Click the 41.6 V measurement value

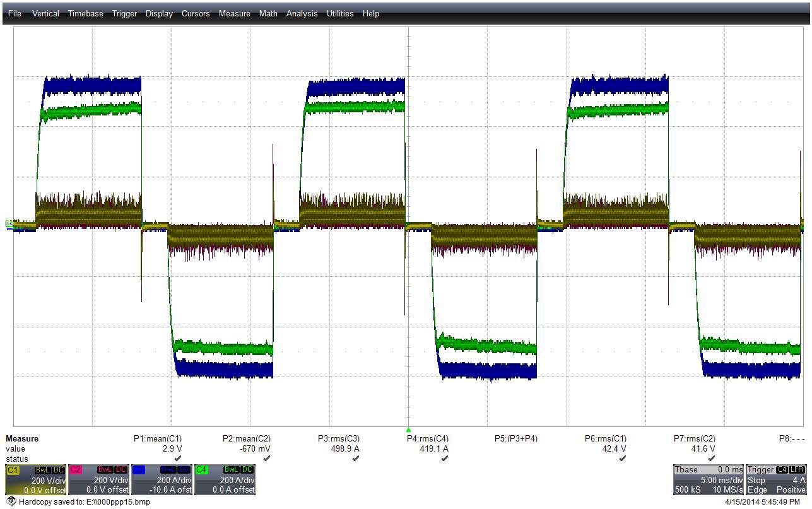[703, 448]
